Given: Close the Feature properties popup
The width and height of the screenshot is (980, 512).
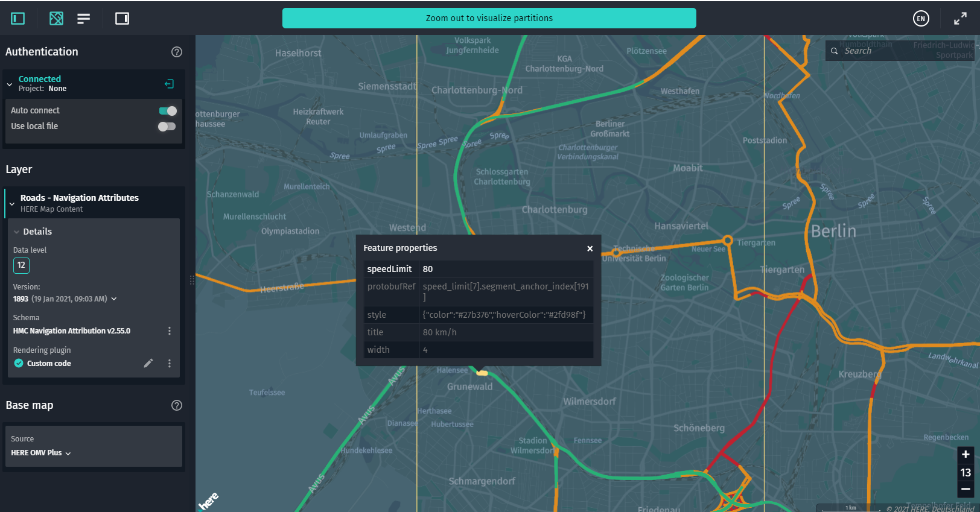Looking at the screenshot, I should coord(590,248).
